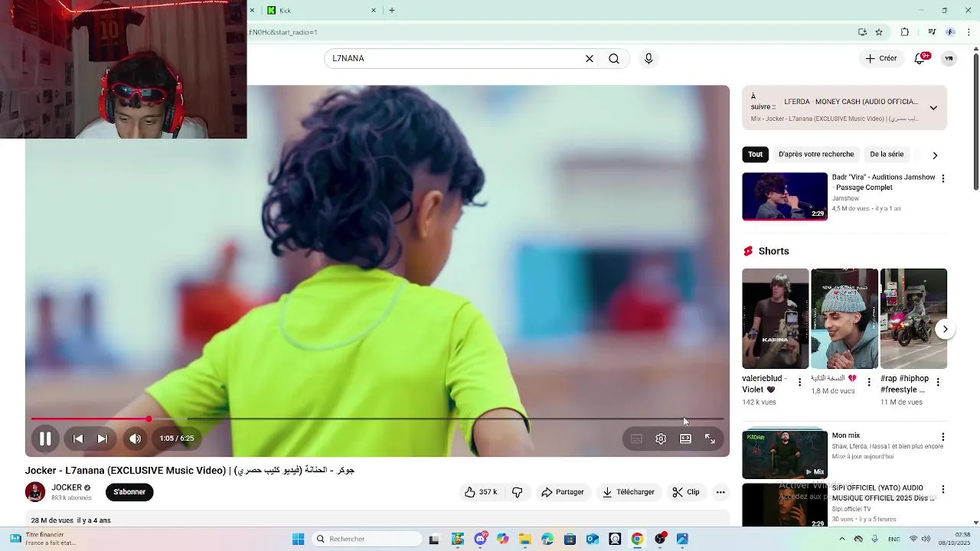Open Chrome media controls icon
Viewport: 980px width, 551px height.
coord(932,32)
